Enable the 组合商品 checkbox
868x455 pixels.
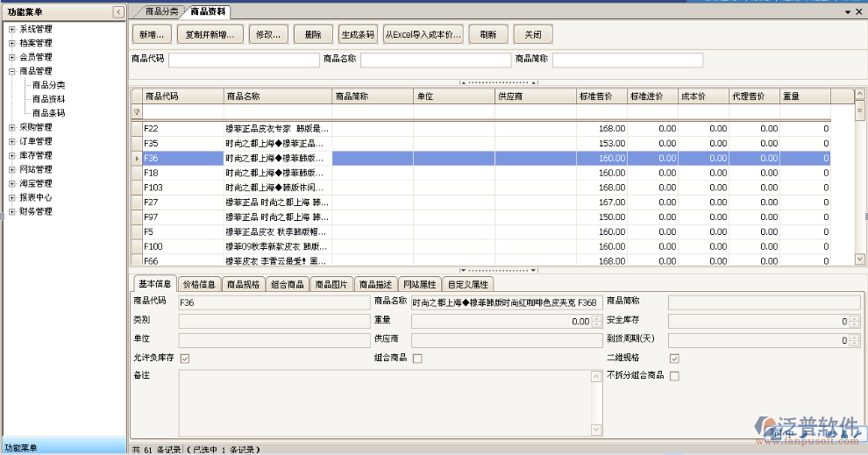point(417,358)
